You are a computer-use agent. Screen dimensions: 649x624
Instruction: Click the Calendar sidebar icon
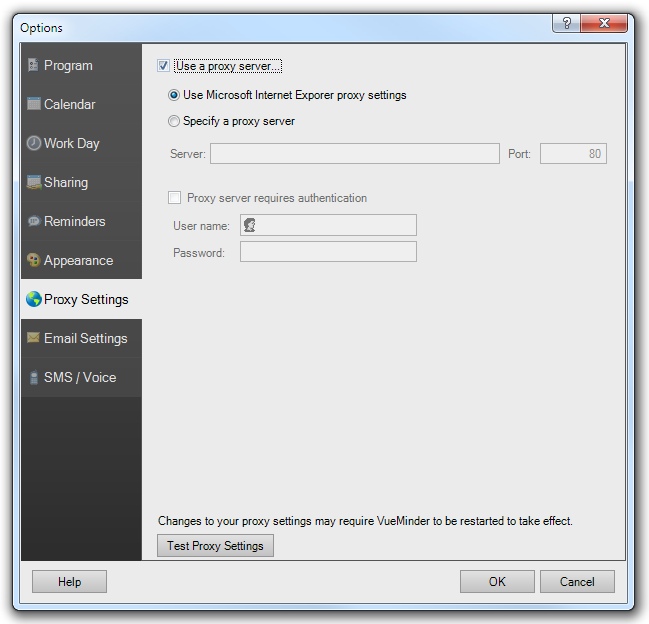34,103
